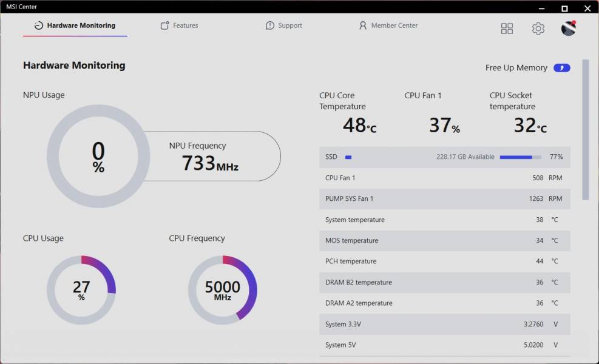Click Free Up Memory rocket button
Viewport: 599px width, 364px height.
(561, 67)
